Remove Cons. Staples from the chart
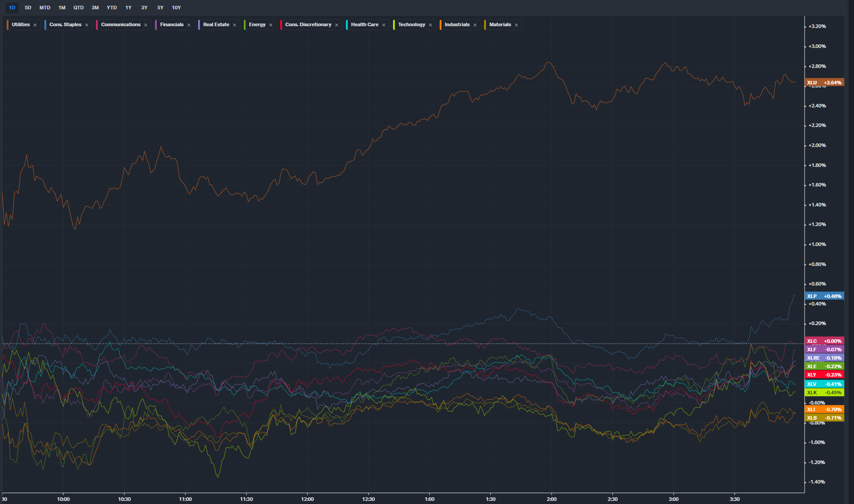 coord(87,25)
